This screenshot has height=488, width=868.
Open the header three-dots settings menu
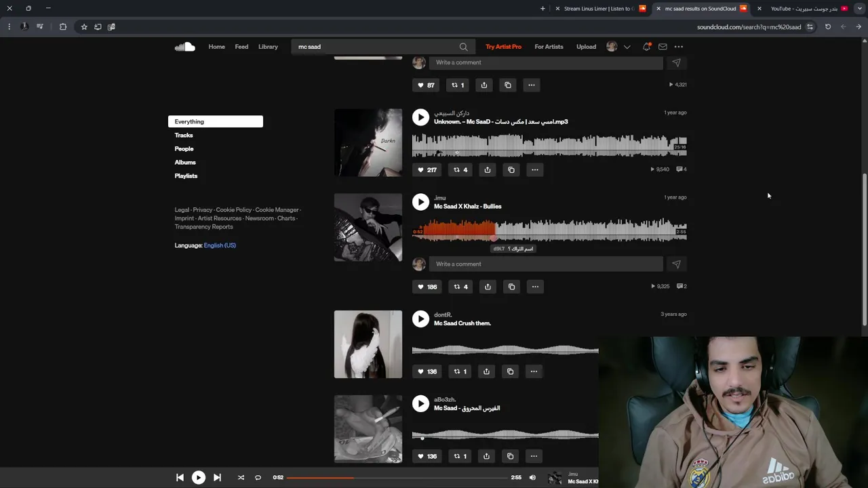tap(679, 47)
